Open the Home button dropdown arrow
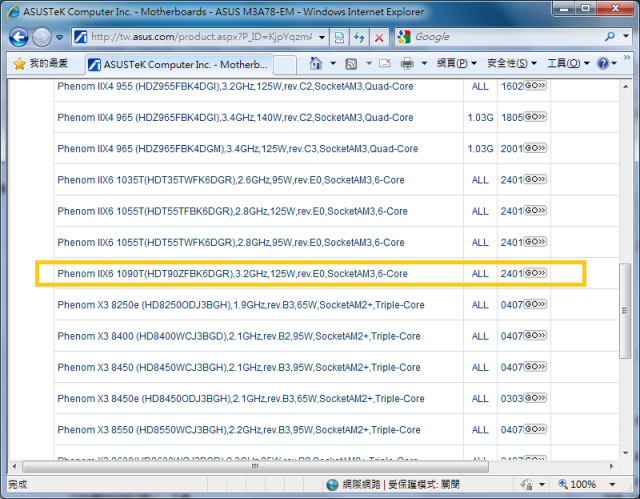Image resolution: width=640 pixels, height=499 pixels. click(333, 63)
